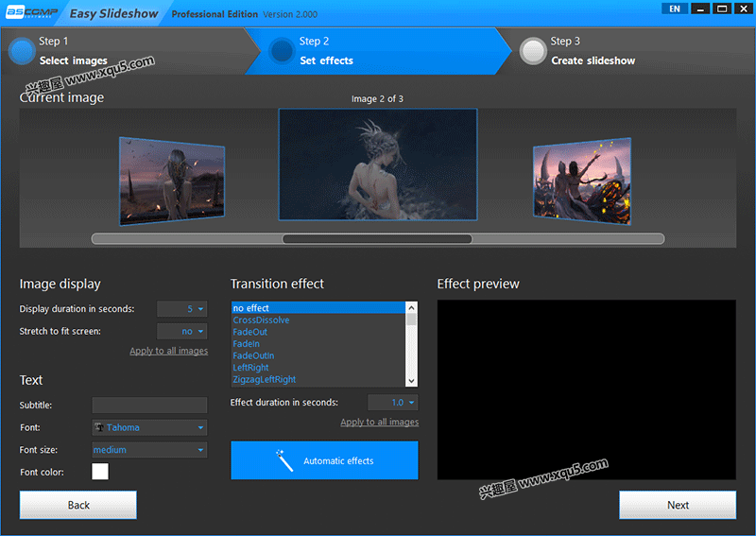
Task: Select FadeIn transition effect
Action: click(x=318, y=343)
